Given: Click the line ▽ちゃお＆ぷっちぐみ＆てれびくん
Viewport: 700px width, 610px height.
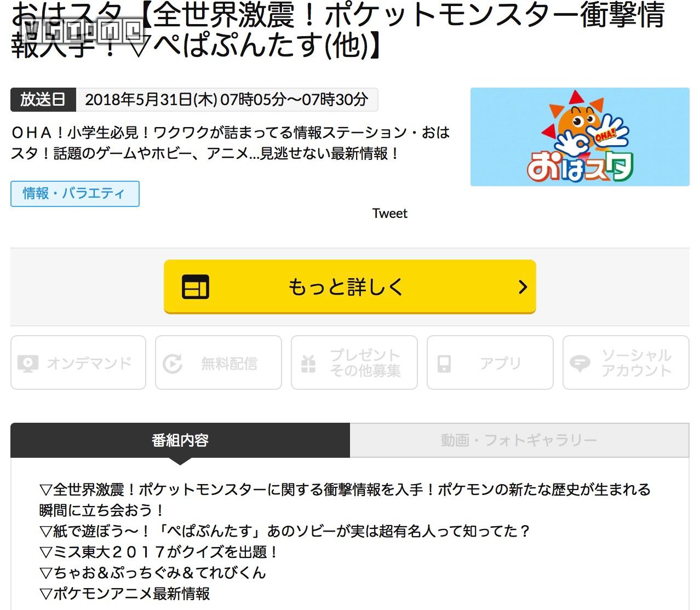Looking at the screenshot, I should coord(153,573).
